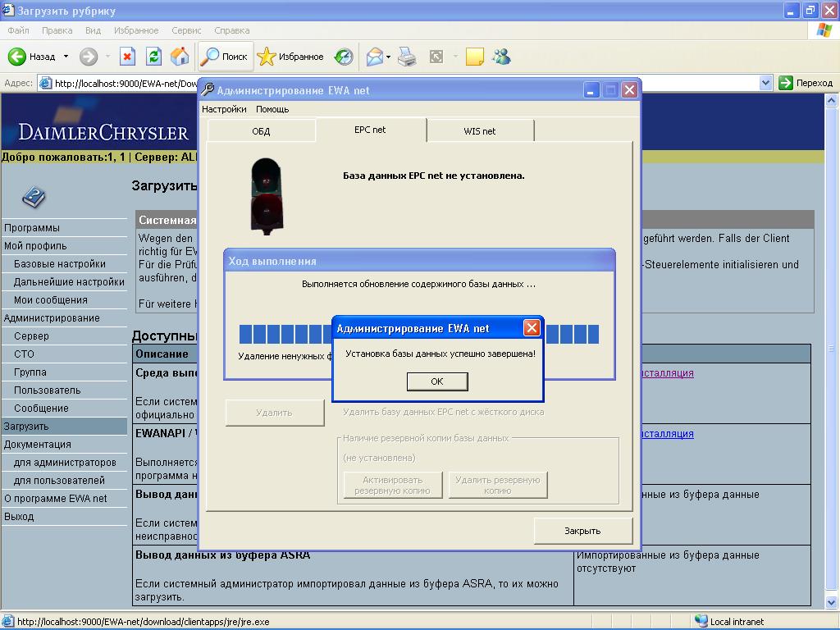Open Сервер sidebar link
The width and height of the screenshot is (840, 630).
(x=32, y=336)
